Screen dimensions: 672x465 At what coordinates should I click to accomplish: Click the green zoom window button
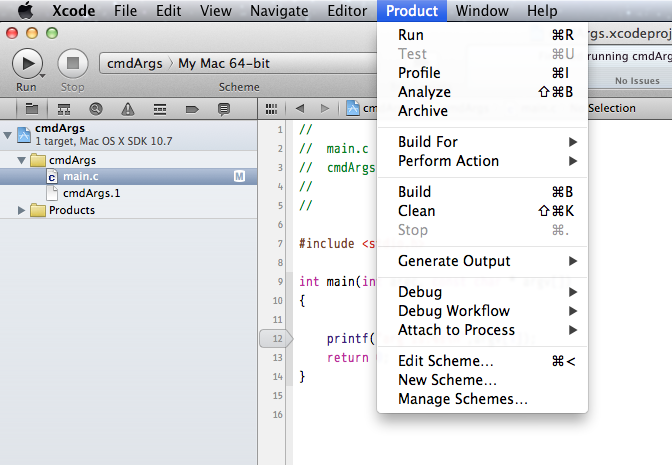pos(52,33)
